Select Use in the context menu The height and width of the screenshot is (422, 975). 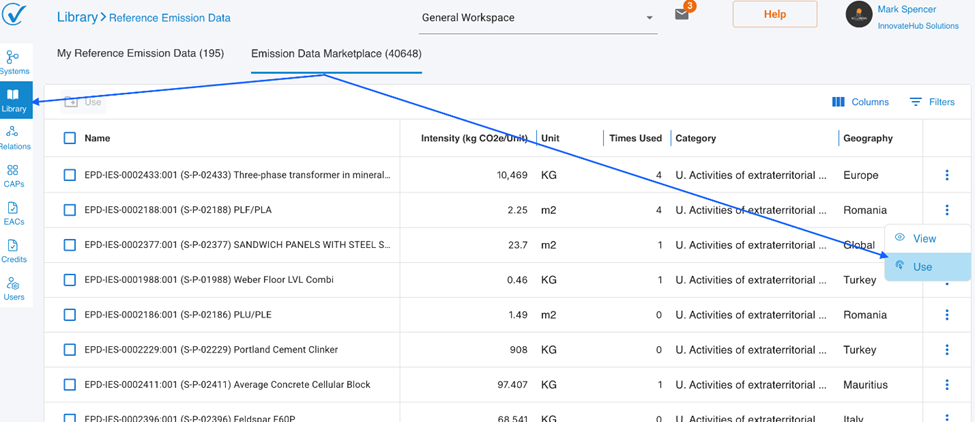922,267
